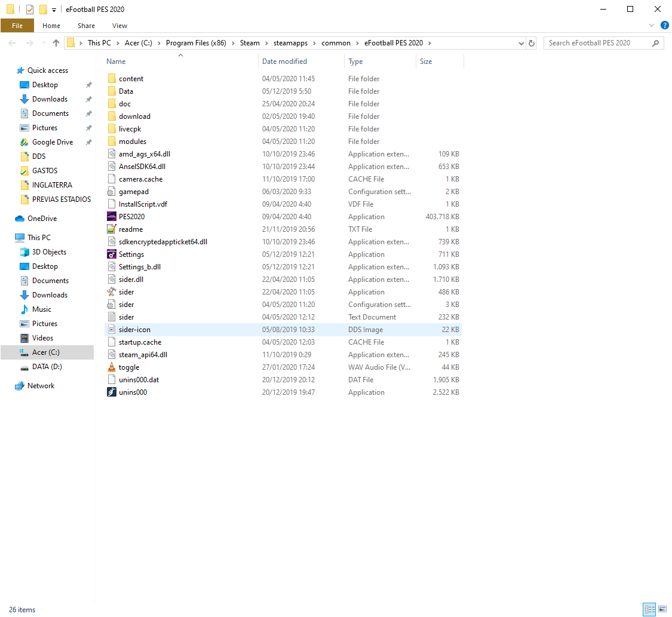Click the 3D Objects icon
Viewport: 672px width, 617px height.
point(24,252)
